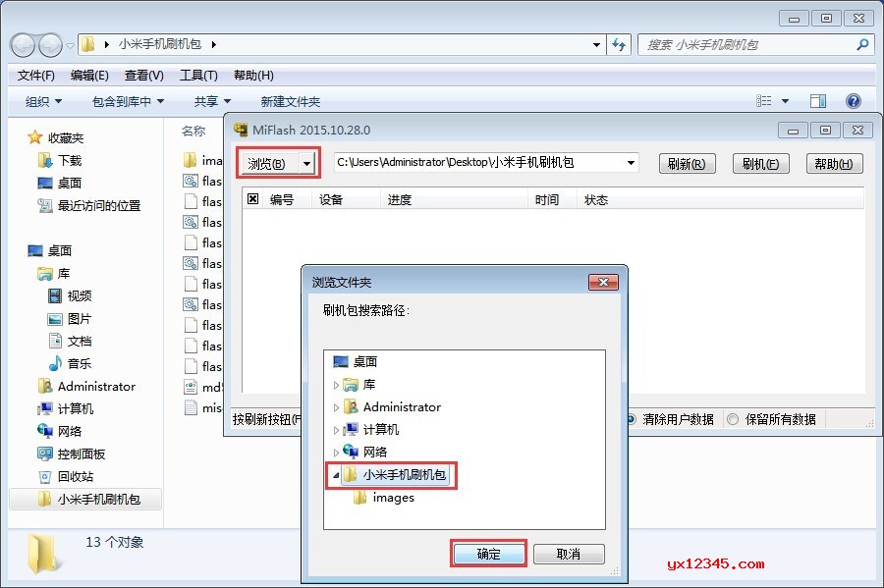Select the Desktop icon in browse dialog tree
The image size is (884, 588).
(x=341, y=361)
